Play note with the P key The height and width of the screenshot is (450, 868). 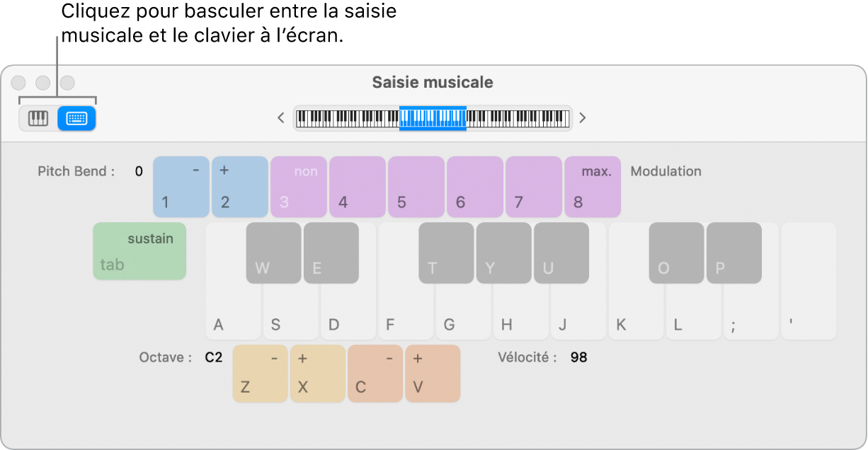(x=733, y=253)
